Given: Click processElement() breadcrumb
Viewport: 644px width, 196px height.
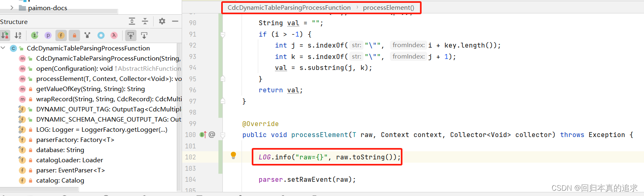Looking at the screenshot, I should coord(389,7).
